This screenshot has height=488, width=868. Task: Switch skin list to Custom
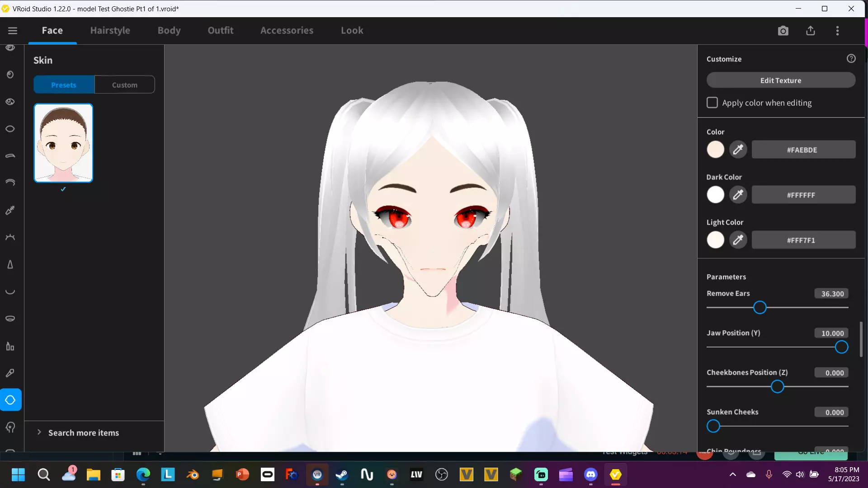[125, 84]
